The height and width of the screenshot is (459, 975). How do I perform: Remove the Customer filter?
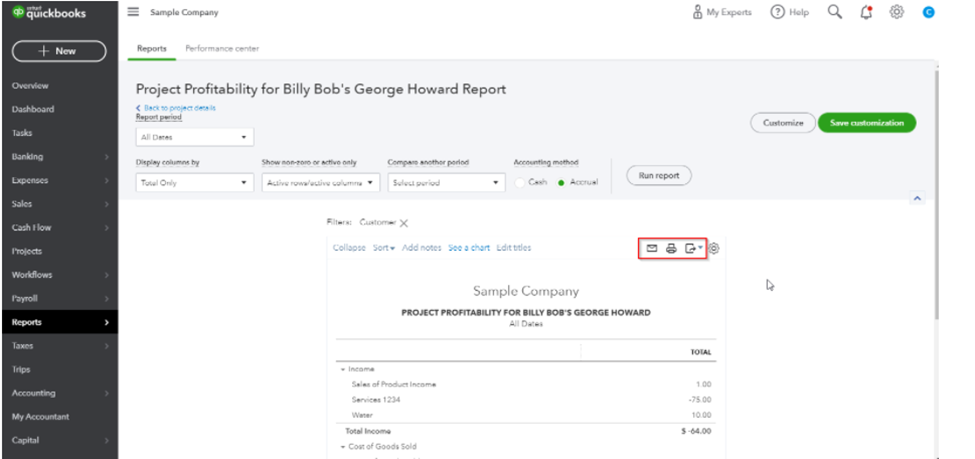[x=404, y=223]
